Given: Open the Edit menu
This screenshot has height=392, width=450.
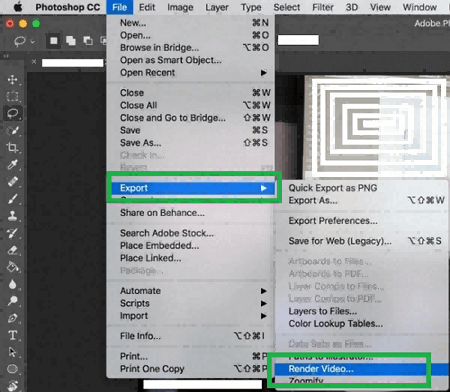Looking at the screenshot, I should click(x=147, y=7).
